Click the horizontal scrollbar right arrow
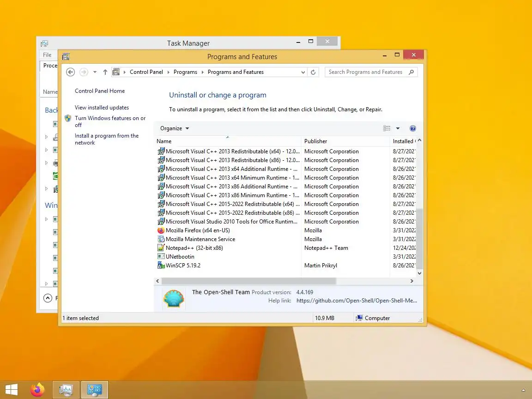 (x=412, y=281)
